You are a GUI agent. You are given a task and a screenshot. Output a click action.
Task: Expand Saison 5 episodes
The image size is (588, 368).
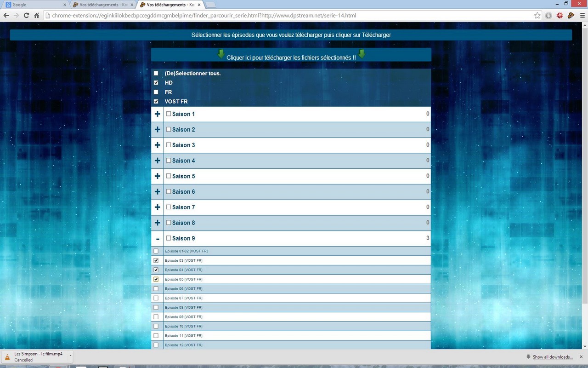(x=158, y=176)
